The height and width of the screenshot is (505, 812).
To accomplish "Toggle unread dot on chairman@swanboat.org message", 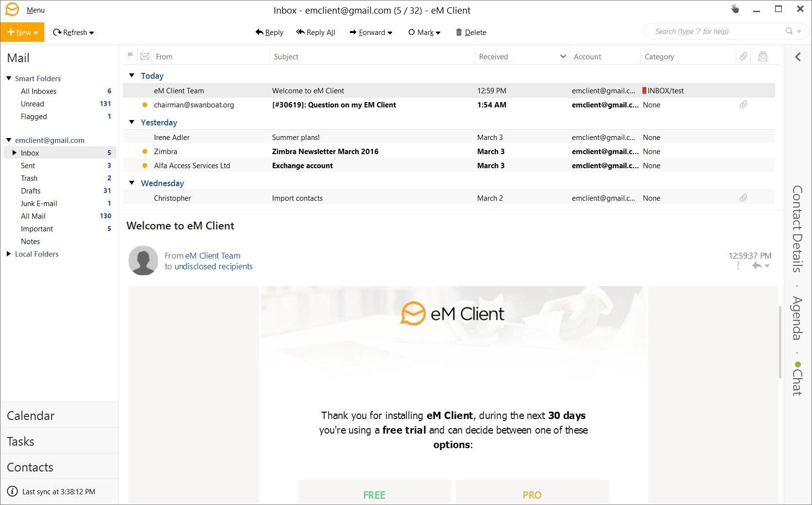I will pyautogui.click(x=145, y=104).
